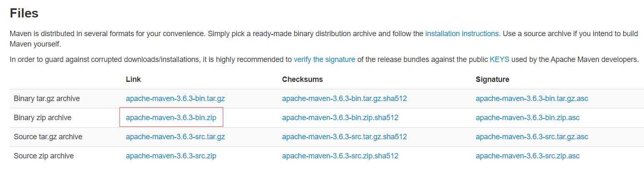Open the public KEYS link
This screenshot has width=644, height=175.
(x=499, y=59)
